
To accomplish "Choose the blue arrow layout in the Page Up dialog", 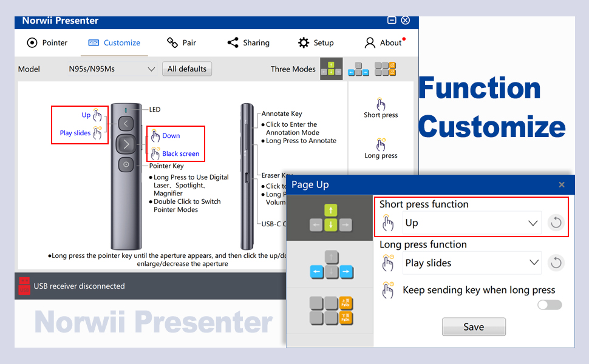I will 330,265.
